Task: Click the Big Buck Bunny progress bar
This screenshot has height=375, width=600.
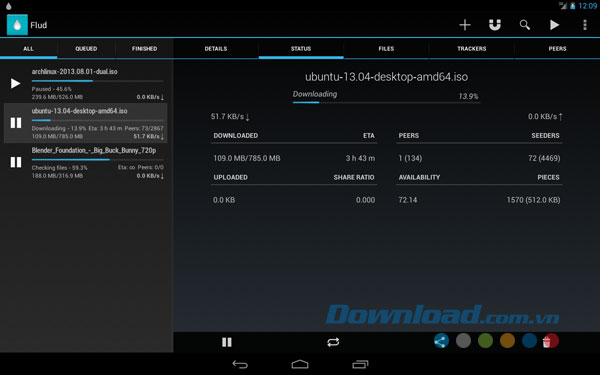Action: click(98, 159)
